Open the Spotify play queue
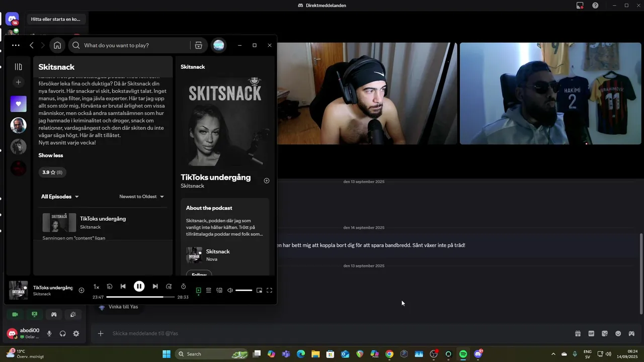The image size is (644, 362). (208, 290)
